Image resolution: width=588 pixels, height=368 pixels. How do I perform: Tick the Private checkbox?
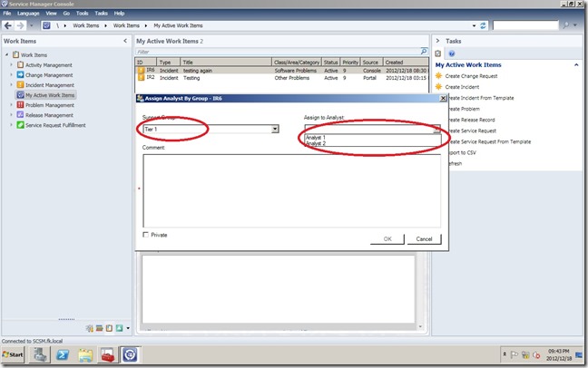coord(147,235)
